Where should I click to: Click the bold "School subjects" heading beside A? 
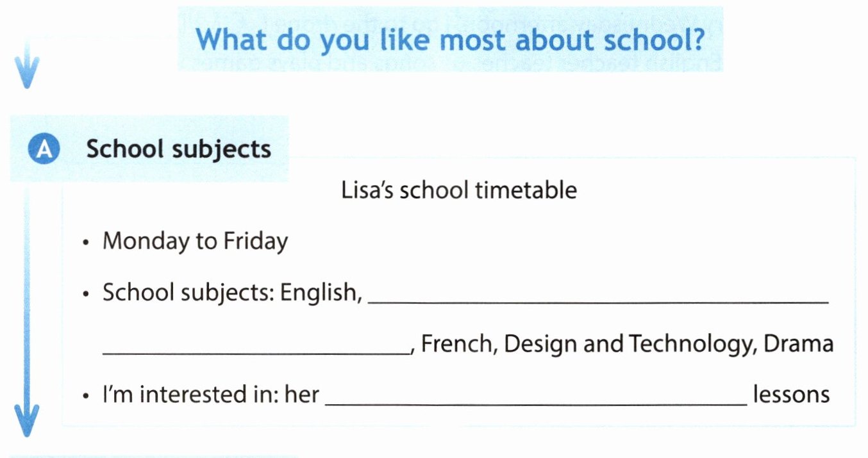(x=179, y=149)
